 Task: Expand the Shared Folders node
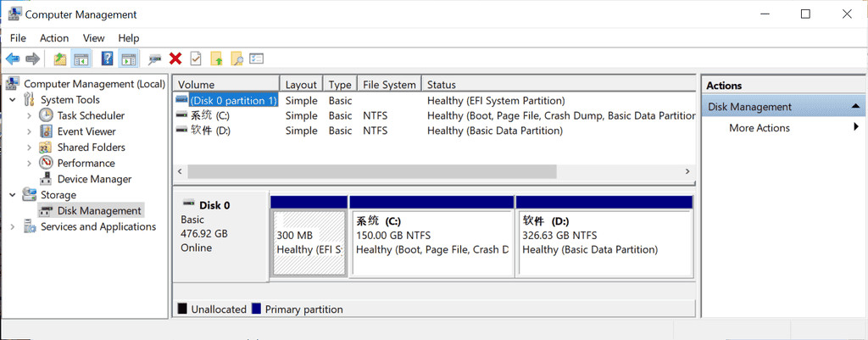30,148
